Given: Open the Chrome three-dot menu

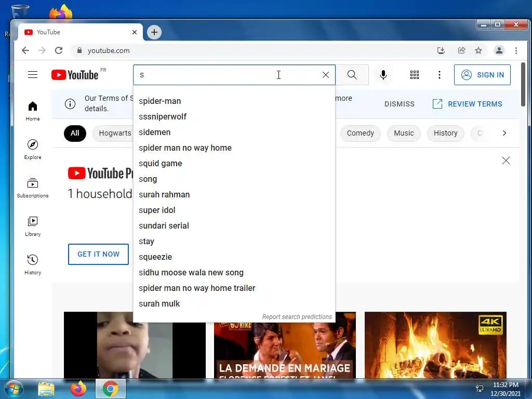Looking at the screenshot, I should point(516,50).
